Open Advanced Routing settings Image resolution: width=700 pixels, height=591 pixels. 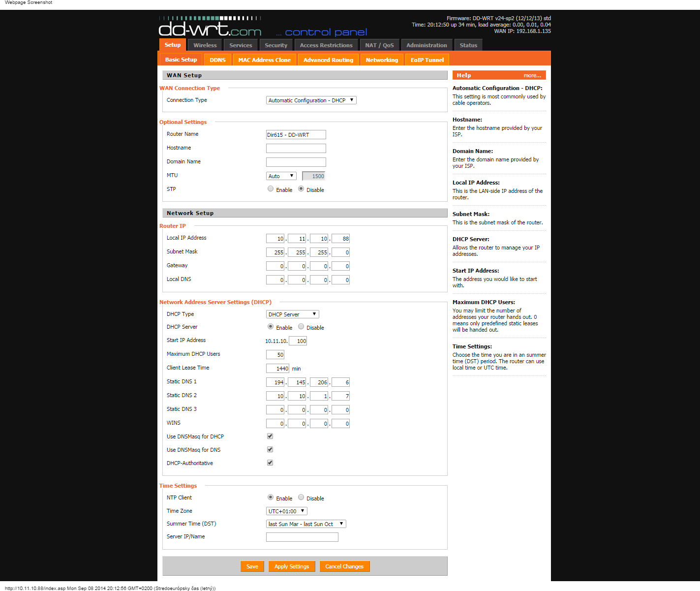328,59
